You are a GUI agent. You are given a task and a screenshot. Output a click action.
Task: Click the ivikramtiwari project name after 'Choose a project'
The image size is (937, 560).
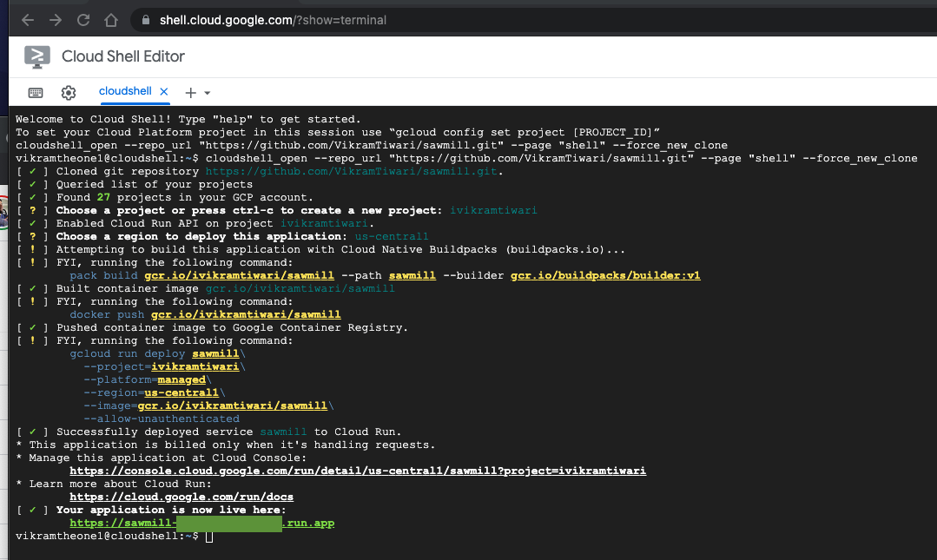click(x=493, y=210)
